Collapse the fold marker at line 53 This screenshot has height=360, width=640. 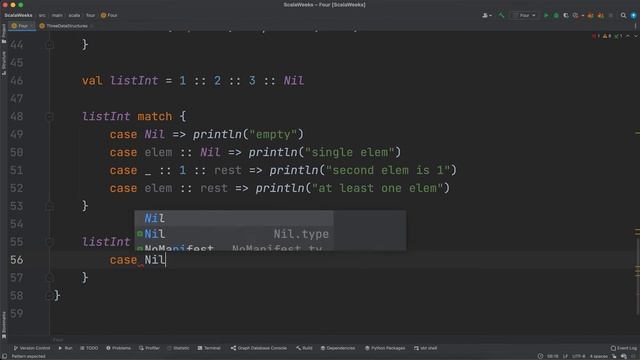click(49, 206)
